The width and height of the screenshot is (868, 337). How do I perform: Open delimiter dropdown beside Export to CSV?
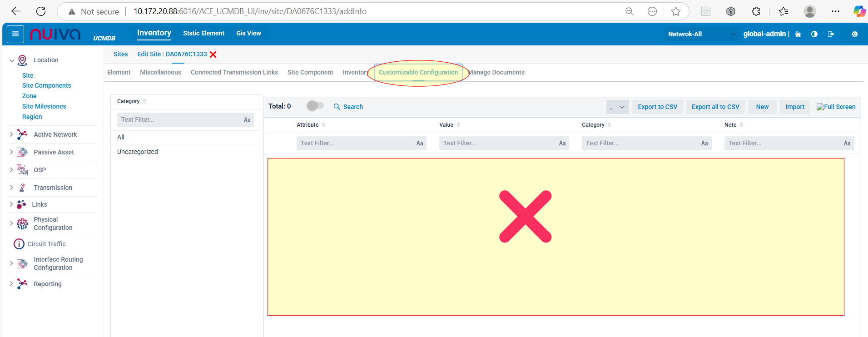pyautogui.click(x=617, y=107)
